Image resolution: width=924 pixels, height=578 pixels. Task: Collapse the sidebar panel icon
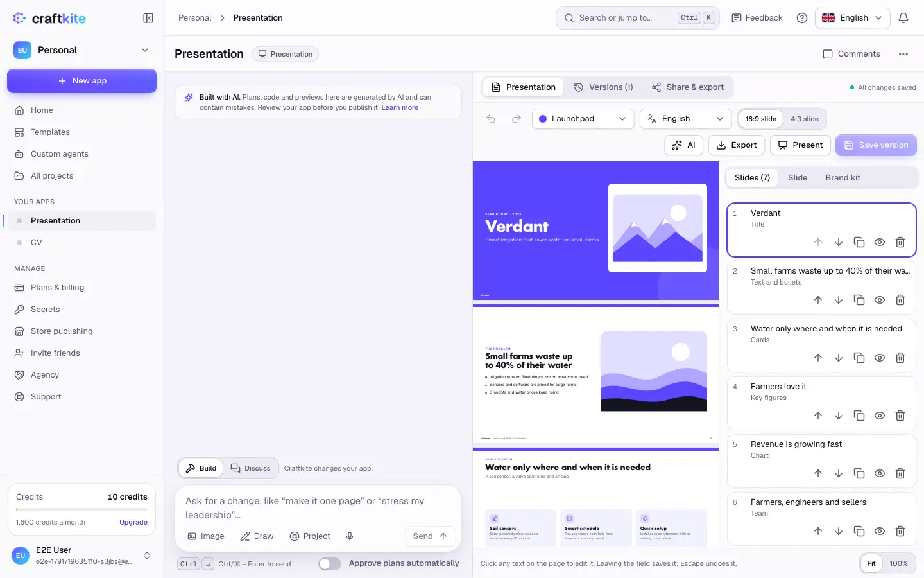(x=148, y=18)
